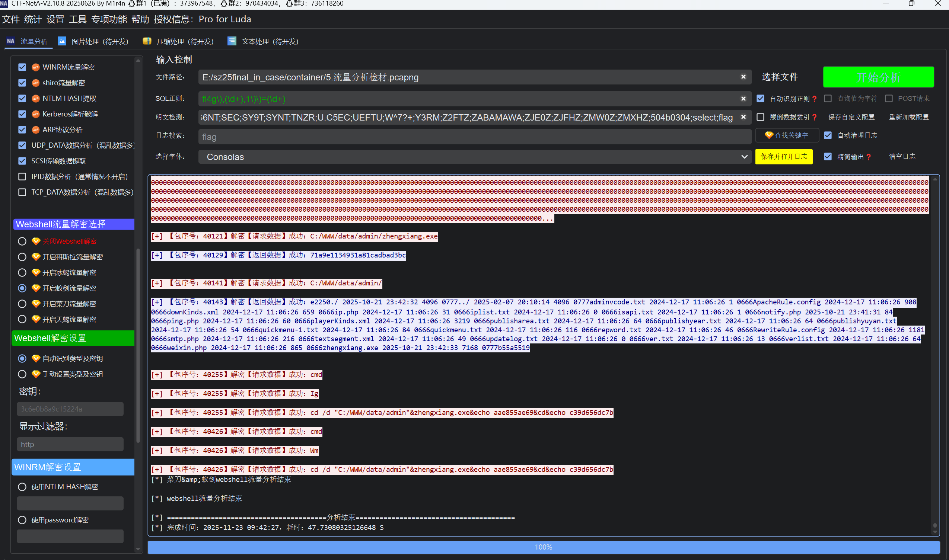Click the document icon of 文本处理 tab
This screenshot has width=949, height=560.
click(232, 41)
